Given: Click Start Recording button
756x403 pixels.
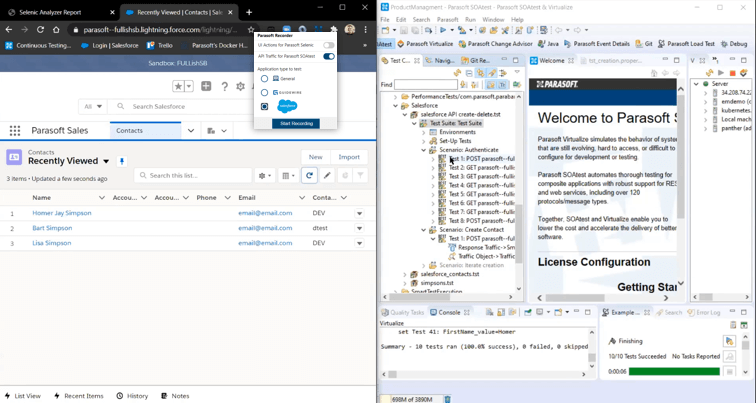Looking at the screenshot, I should pyautogui.click(x=296, y=123).
